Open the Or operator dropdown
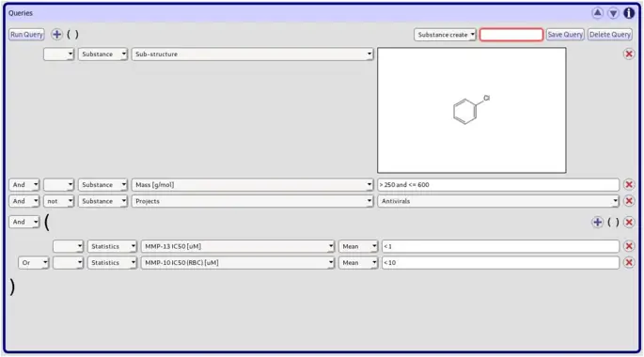The height and width of the screenshot is (357, 644). [33, 263]
